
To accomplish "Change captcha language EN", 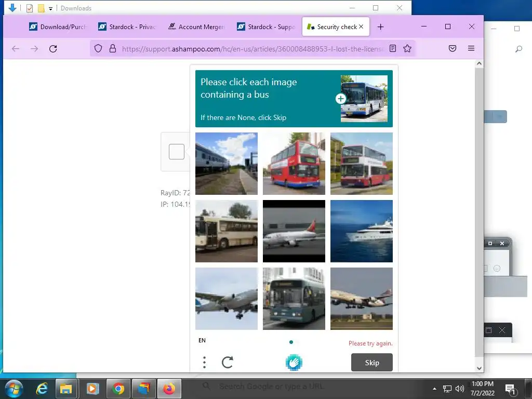I will pos(202,340).
